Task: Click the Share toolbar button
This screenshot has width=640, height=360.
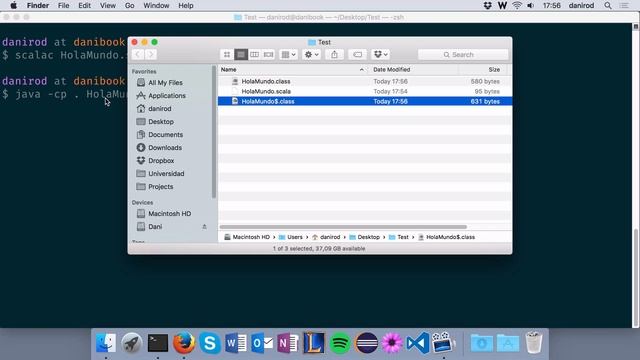Action: pos(334,54)
